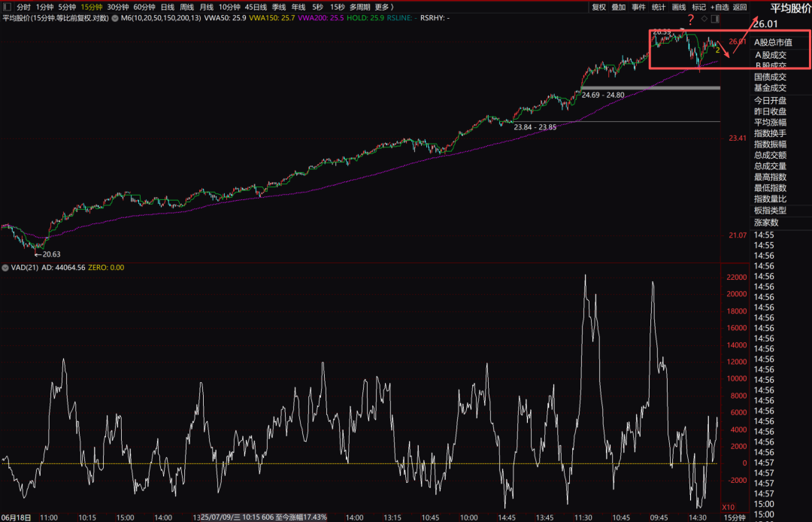
Task: Click the VWA50: 25.9 value
Action: coord(226,18)
